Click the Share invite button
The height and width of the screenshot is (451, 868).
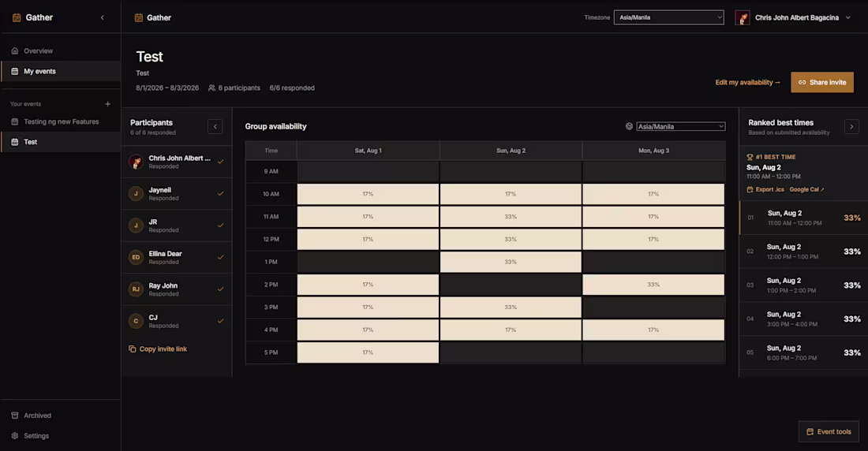(x=822, y=83)
